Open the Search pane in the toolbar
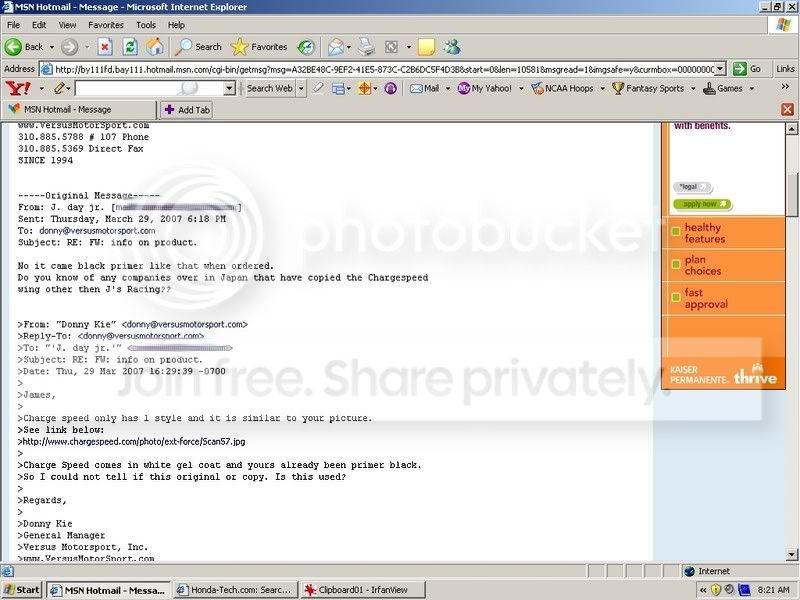800x600 pixels. point(199,46)
